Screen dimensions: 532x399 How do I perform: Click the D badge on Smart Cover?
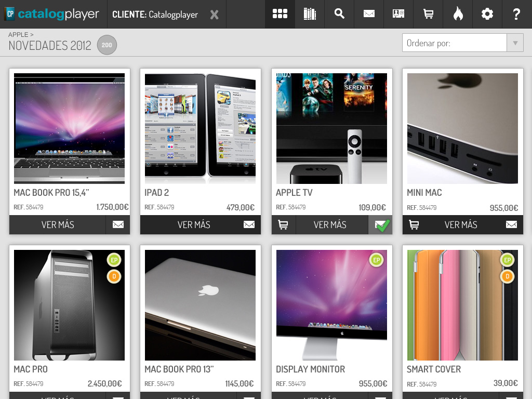pos(507,276)
